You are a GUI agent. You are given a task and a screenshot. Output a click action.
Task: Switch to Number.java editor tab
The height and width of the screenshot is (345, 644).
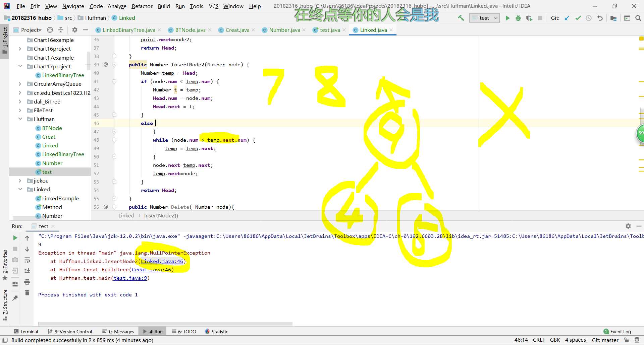pyautogui.click(x=284, y=30)
